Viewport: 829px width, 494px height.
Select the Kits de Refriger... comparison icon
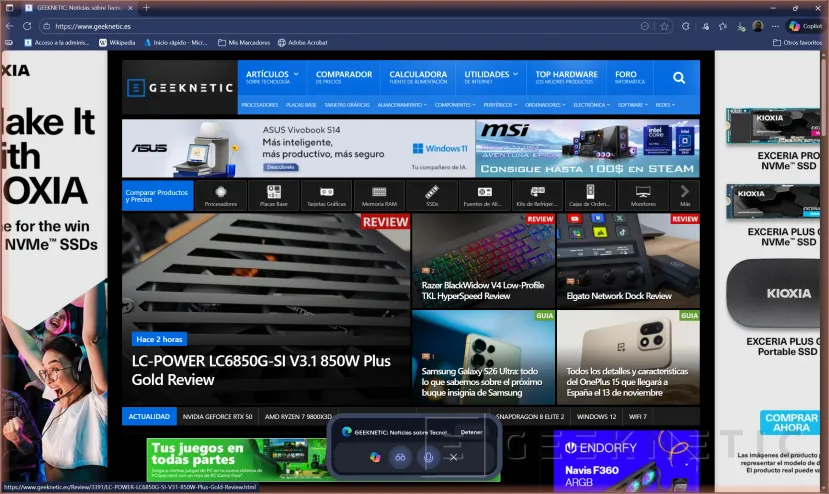537,196
